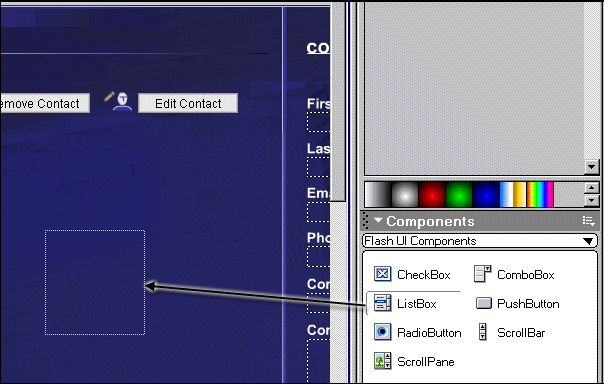This screenshot has width=604, height=384.
Task: Click the ListBox component icon
Action: (x=383, y=303)
